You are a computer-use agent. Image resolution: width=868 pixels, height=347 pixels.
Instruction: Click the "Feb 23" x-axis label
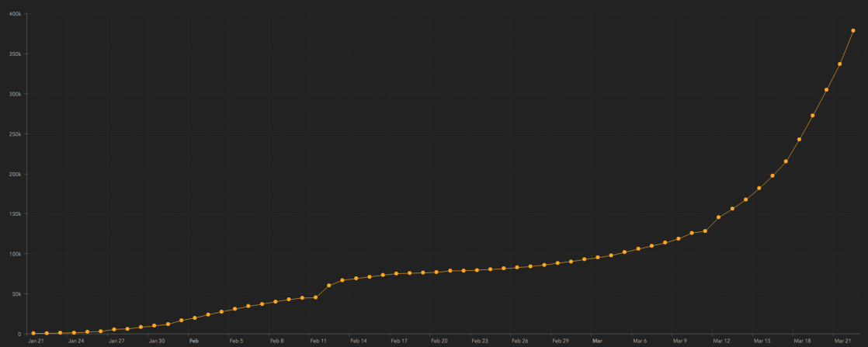pos(480,341)
